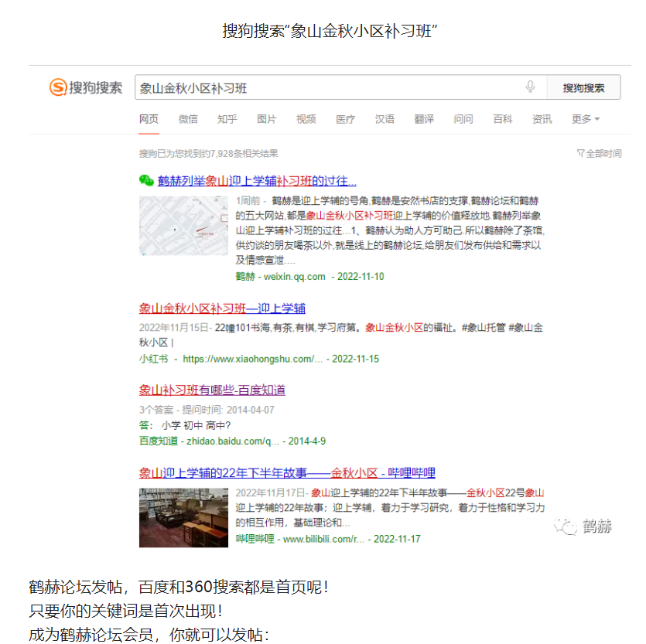This screenshot has height=644, width=646.
Task: Select the 翻译 tab
Action: pyautogui.click(x=424, y=119)
